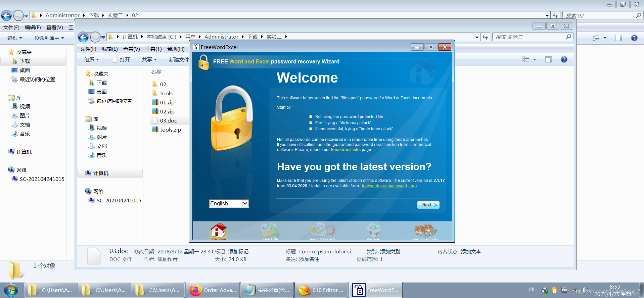This screenshot has width=644, height=298.
Task: Open the Resoures/Links page link
Action: [346, 150]
